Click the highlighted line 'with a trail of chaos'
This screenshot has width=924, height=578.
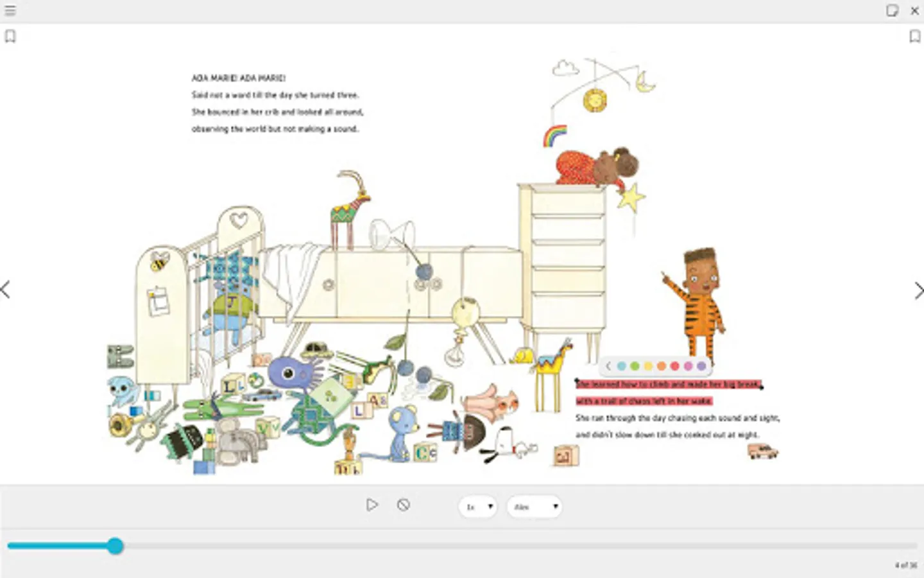pyautogui.click(x=644, y=401)
